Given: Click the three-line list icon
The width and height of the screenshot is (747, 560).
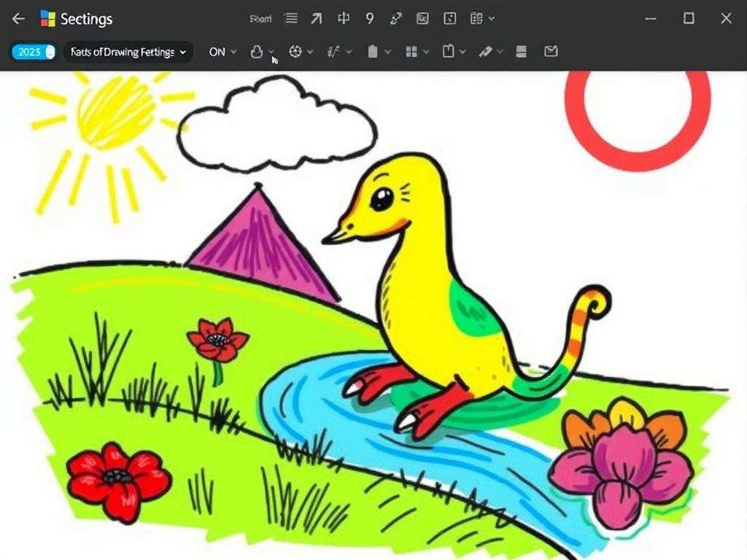Looking at the screenshot, I should tap(290, 19).
